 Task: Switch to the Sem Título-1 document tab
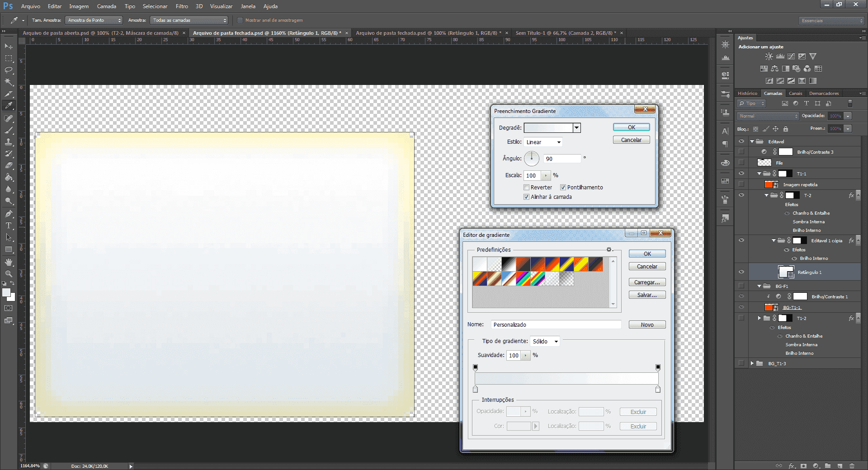click(566, 33)
